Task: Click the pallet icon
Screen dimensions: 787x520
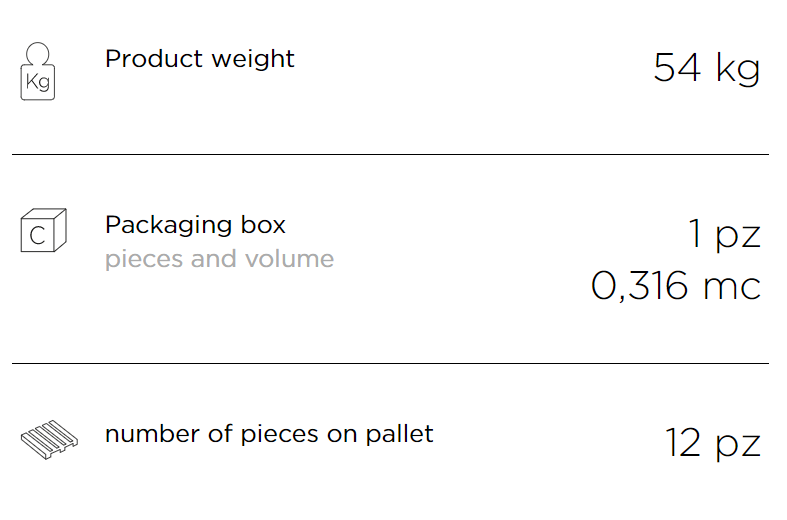Action: click(x=49, y=439)
